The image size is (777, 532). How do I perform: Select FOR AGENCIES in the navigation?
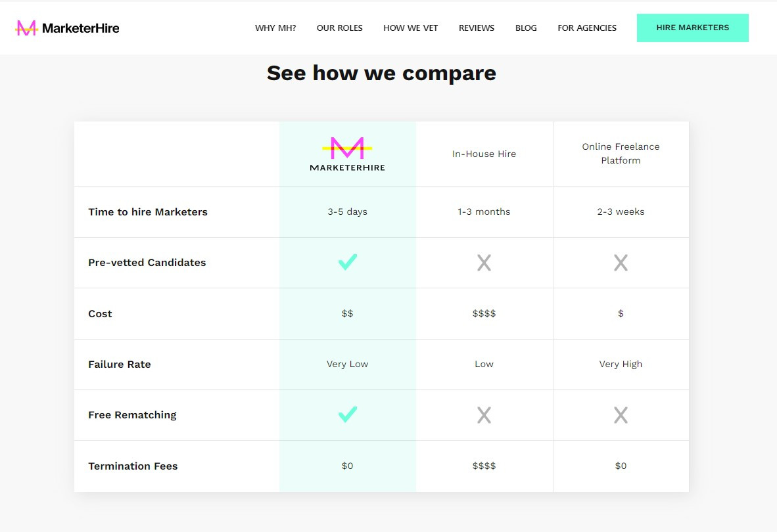(x=586, y=28)
